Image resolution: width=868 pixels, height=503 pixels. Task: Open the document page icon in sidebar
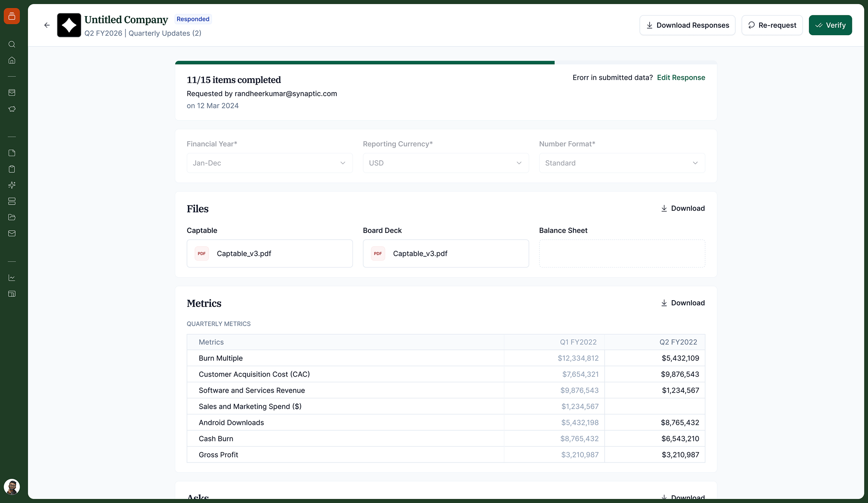(x=12, y=153)
